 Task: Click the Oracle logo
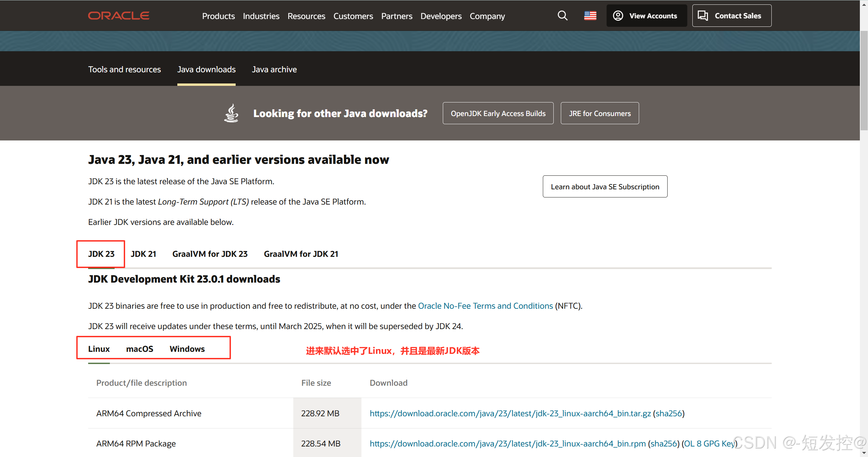pos(119,16)
